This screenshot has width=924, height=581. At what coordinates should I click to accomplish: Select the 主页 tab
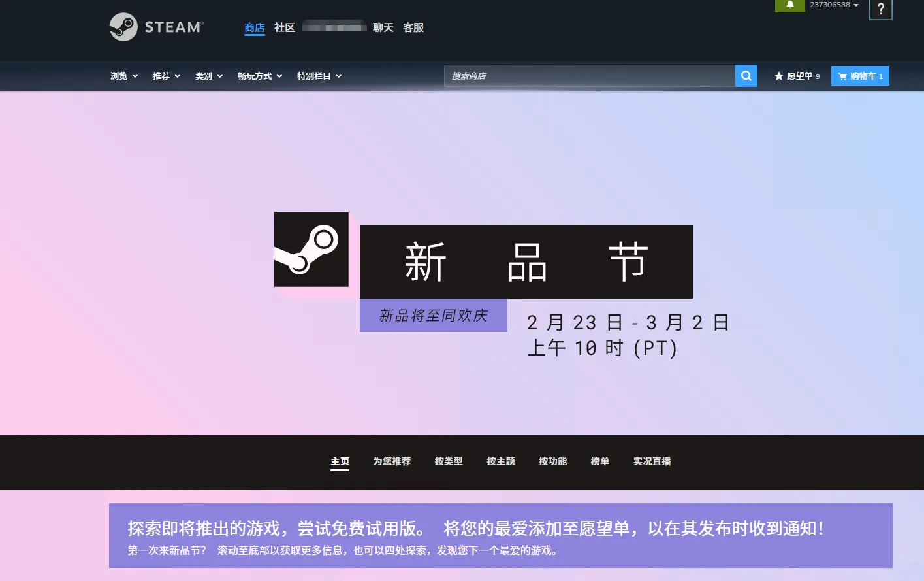[x=340, y=461]
